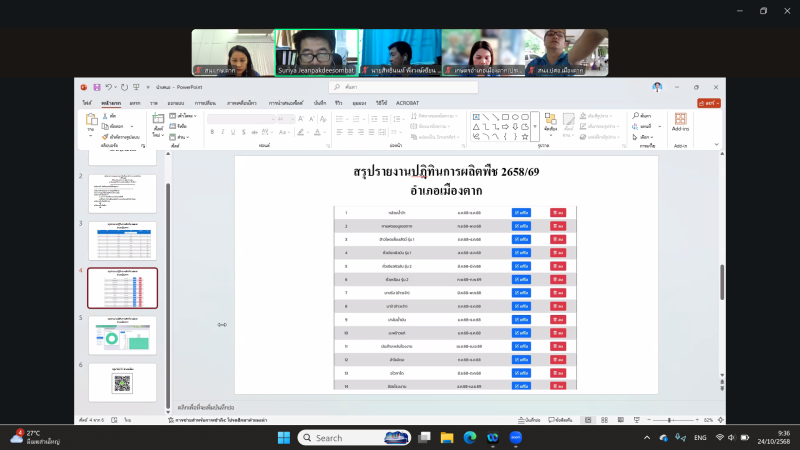The height and width of the screenshot is (450, 800).
Task: Click the New Slide icon
Action: pos(158,121)
